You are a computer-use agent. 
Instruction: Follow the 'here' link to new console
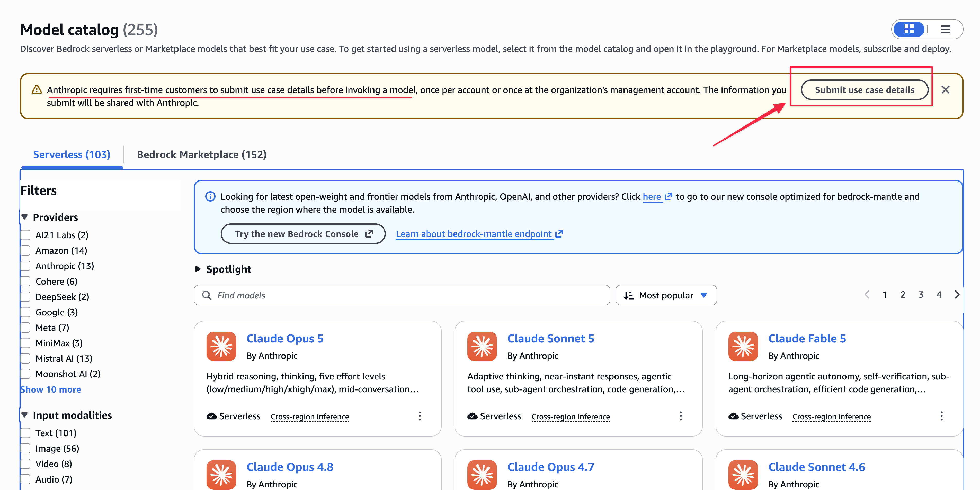tap(657, 196)
